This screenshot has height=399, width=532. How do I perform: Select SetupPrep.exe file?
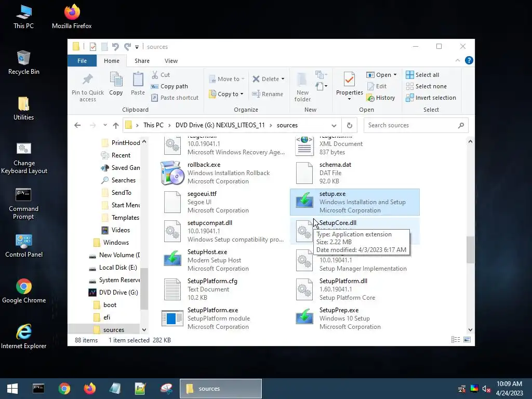point(354,318)
